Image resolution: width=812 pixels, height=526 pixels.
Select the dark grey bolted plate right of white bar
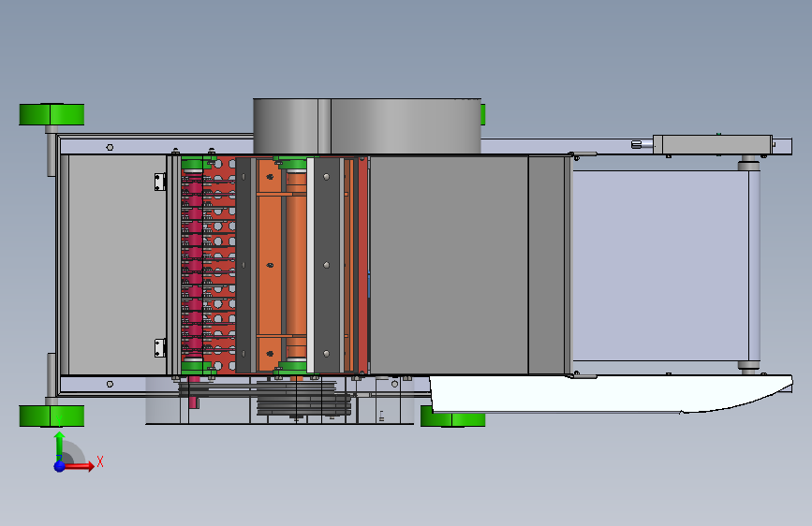coord(327,265)
